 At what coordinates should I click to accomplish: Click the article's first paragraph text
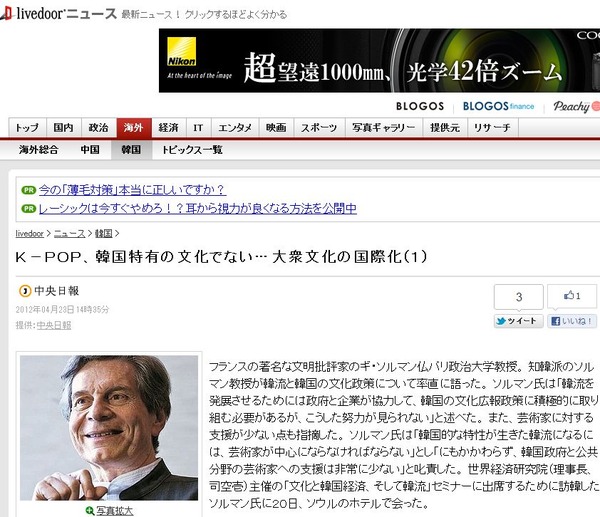[404, 435]
